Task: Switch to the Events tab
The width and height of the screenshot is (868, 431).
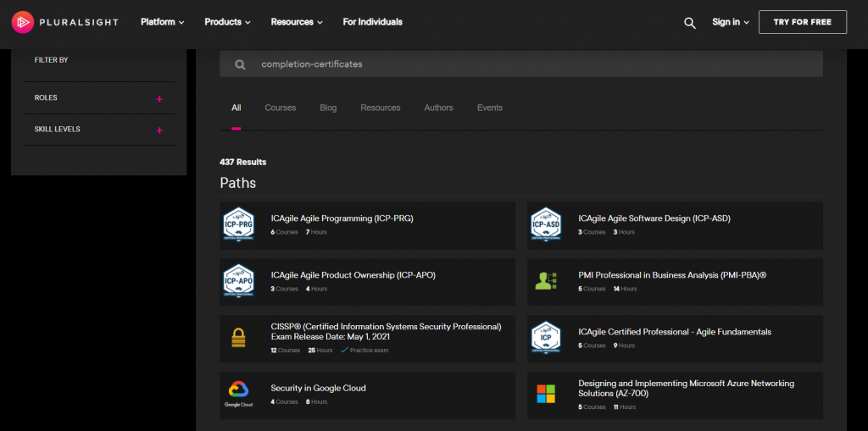Action: 490,108
